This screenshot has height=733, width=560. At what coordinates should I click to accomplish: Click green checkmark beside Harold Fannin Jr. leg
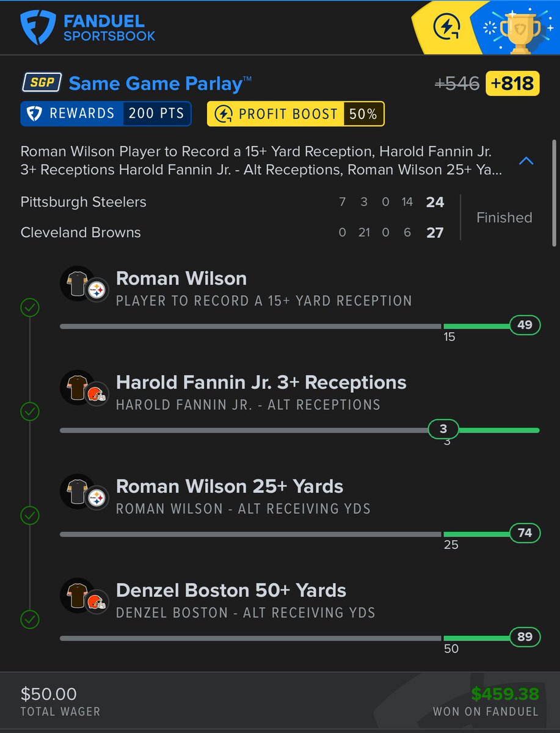click(30, 412)
